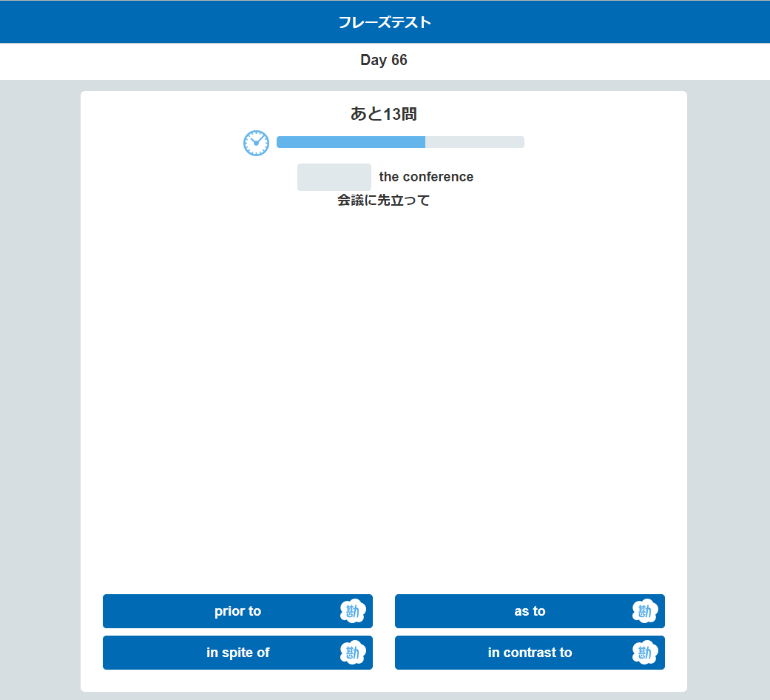Click the clock timer icon
The height and width of the screenshot is (700, 770).
tap(256, 143)
